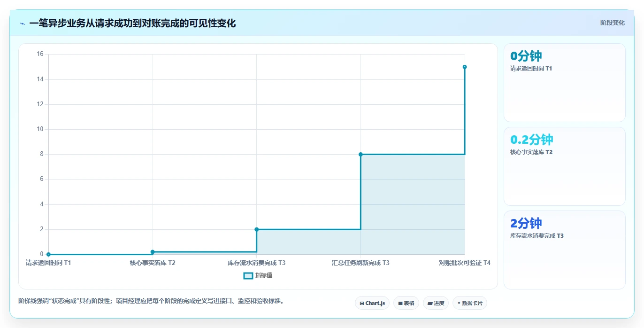Click the y-axis value 14
The height and width of the screenshot is (328, 644).
click(x=40, y=79)
